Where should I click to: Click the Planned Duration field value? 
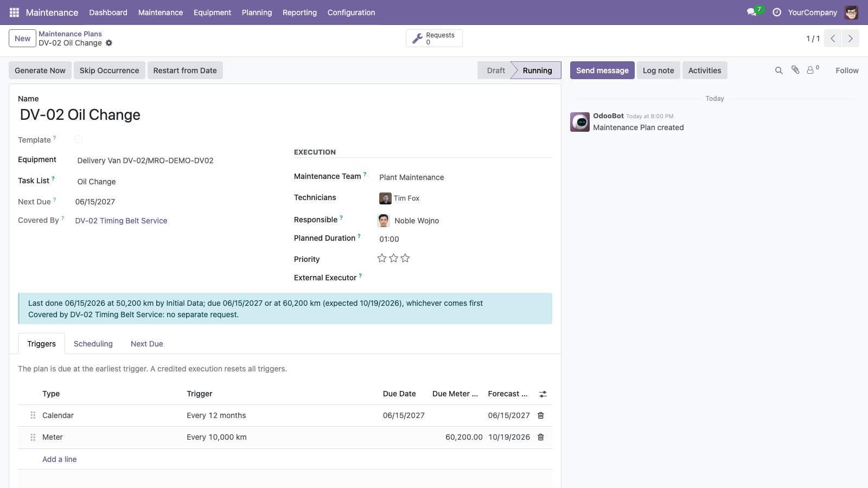pyautogui.click(x=389, y=239)
